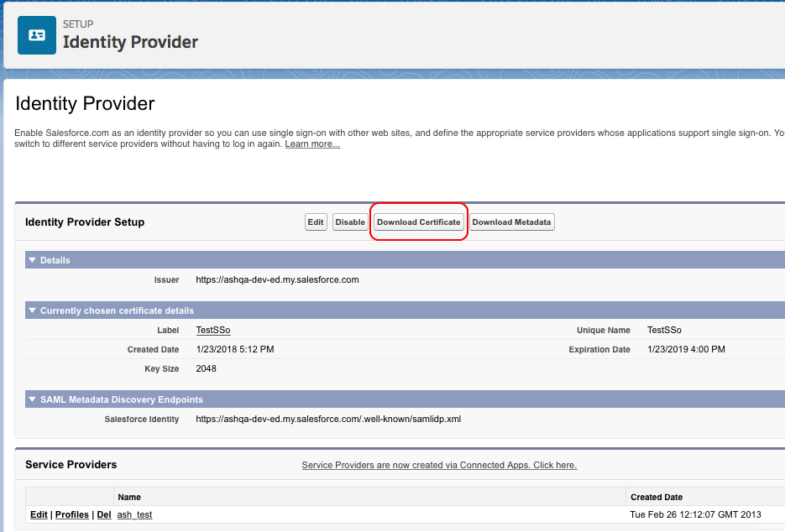Screen dimensions: 785x532
Task: Open the TestSSo certificate label link
Action: (x=213, y=331)
